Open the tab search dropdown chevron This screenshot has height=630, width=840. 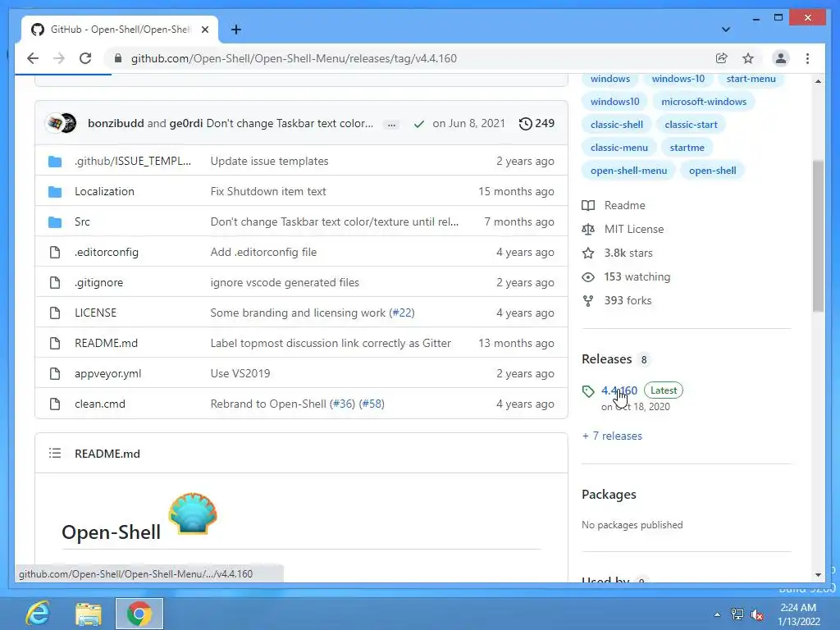[726, 30]
